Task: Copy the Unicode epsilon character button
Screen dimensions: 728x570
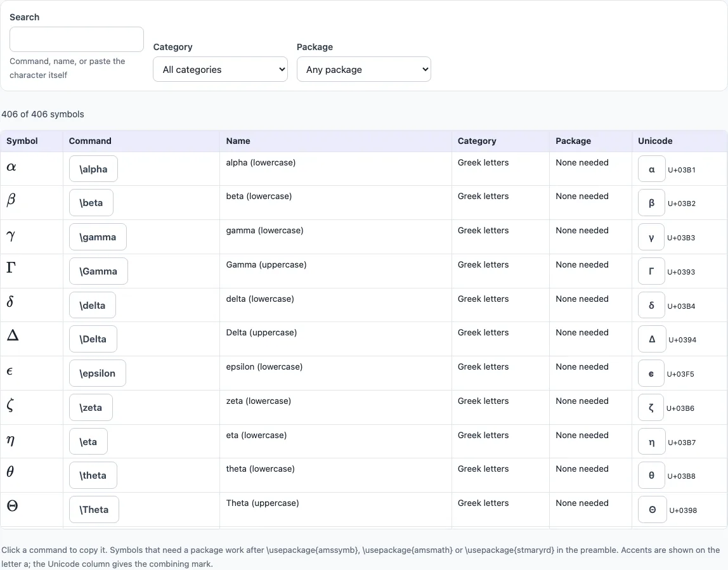Action: coord(651,373)
